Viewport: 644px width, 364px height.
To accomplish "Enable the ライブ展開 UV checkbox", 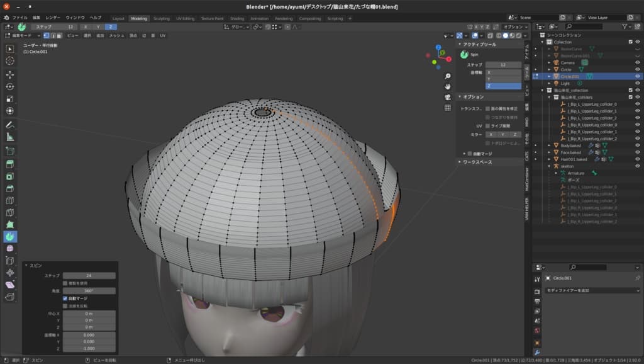I will tap(488, 126).
